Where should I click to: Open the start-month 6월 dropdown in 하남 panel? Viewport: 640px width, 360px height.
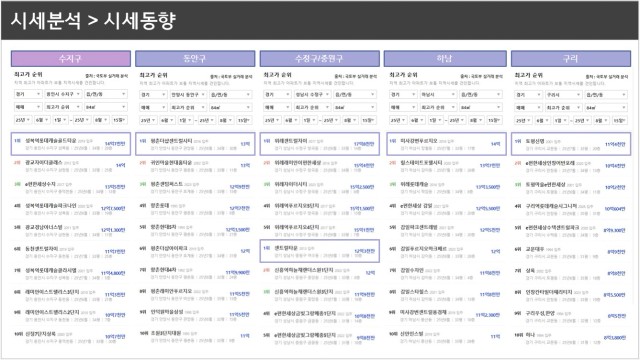tap(418, 120)
